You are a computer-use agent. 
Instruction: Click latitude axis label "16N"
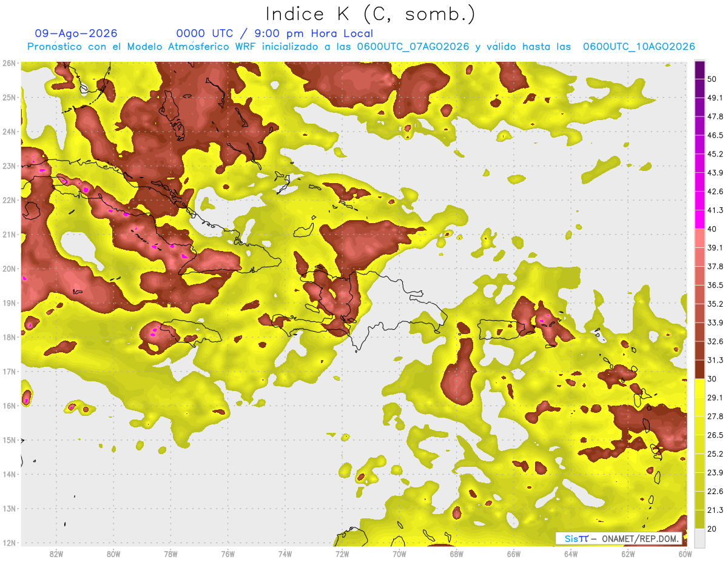[x=8, y=406]
